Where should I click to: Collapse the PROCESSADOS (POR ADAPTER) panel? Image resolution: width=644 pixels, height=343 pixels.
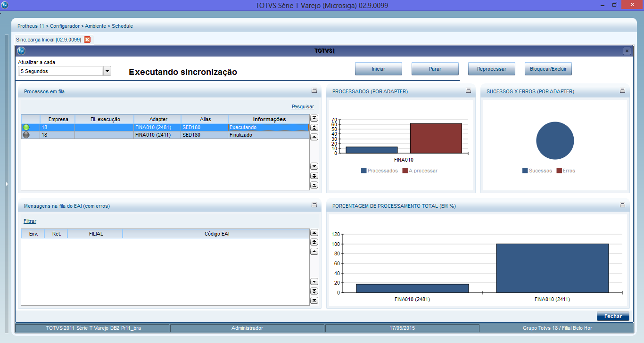pyautogui.click(x=468, y=90)
